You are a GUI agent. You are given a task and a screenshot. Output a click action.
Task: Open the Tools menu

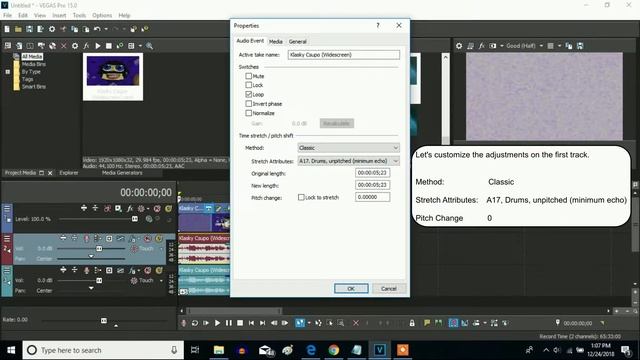[79, 15]
